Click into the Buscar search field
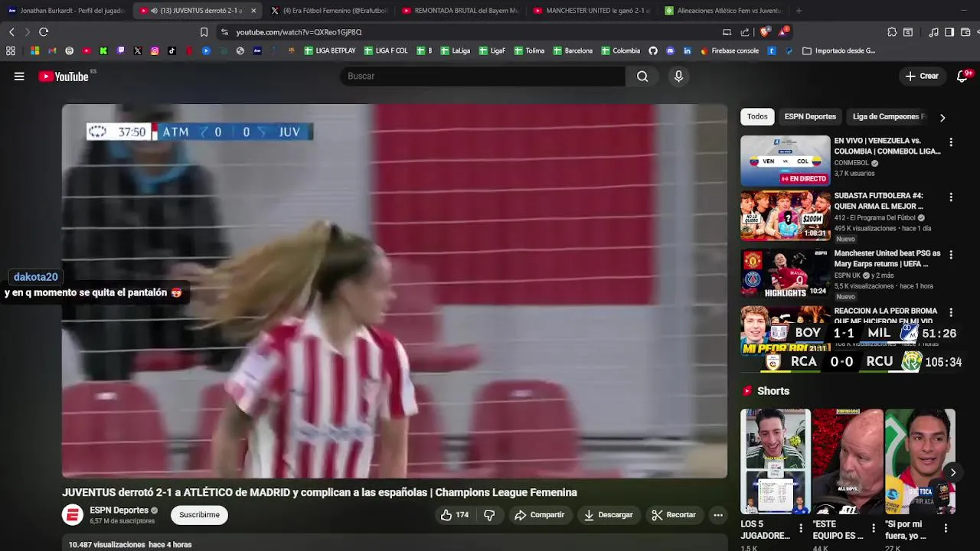This screenshot has width=980, height=551. pos(482,77)
